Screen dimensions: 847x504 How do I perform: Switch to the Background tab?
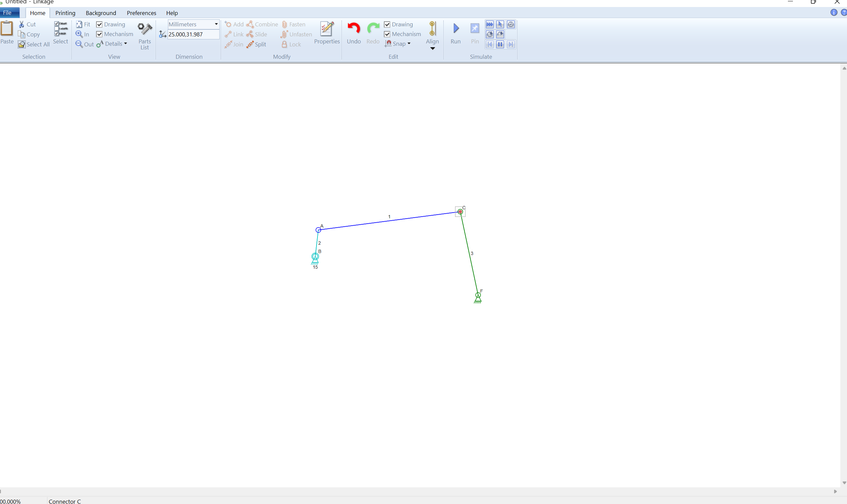(x=101, y=13)
